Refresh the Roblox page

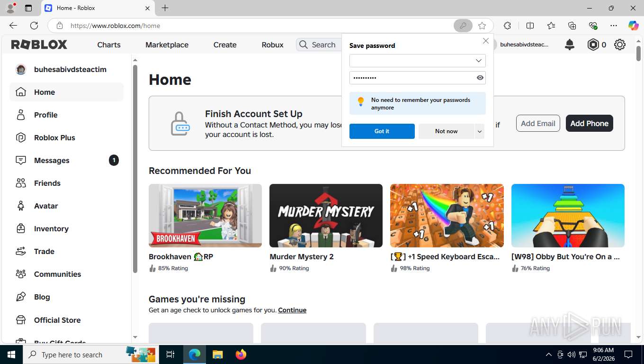pyautogui.click(x=34, y=26)
